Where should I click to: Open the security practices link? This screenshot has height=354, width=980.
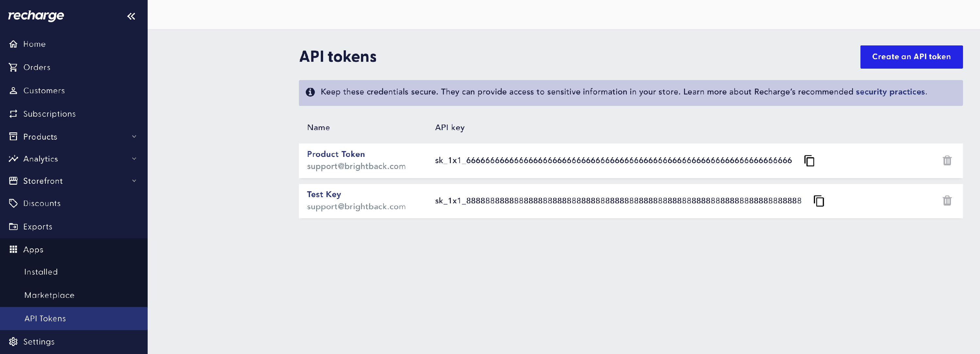(890, 92)
